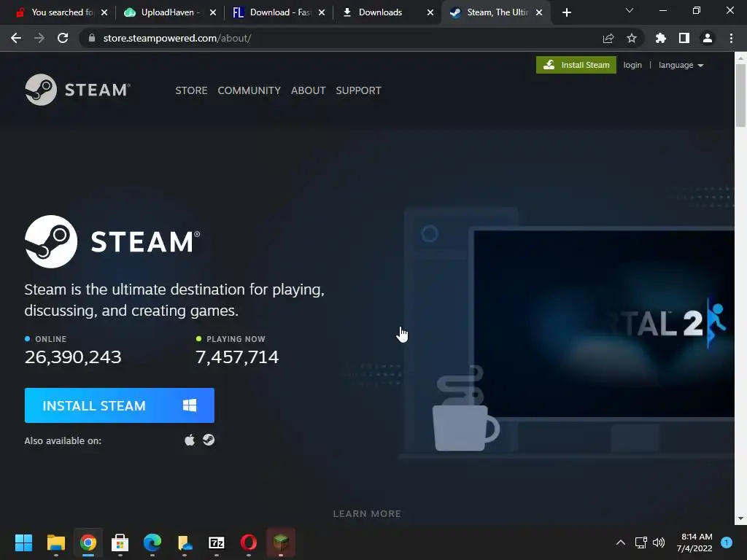Click the site lock icon in the address bar

pyautogui.click(x=92, y=38)
